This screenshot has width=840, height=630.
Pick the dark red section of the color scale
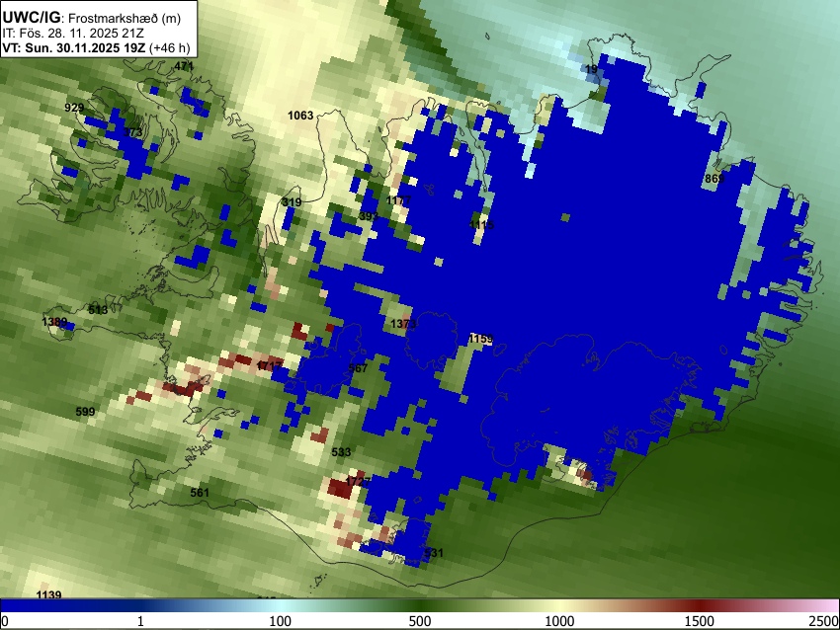(700, 605)
